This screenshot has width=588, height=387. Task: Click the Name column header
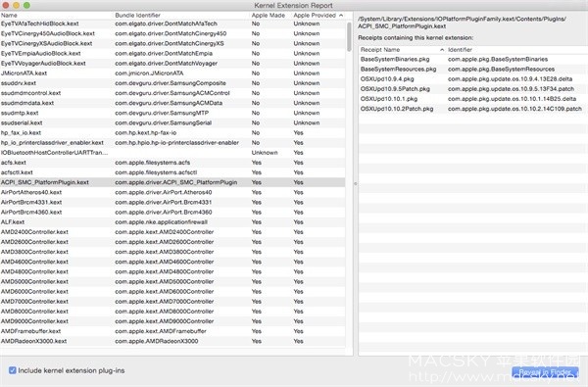(57, 16)
